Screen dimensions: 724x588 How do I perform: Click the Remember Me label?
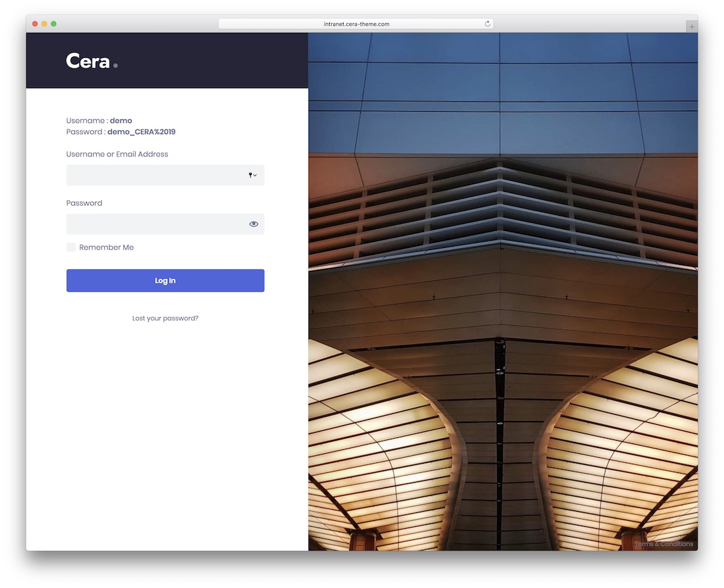click(106, 247)
